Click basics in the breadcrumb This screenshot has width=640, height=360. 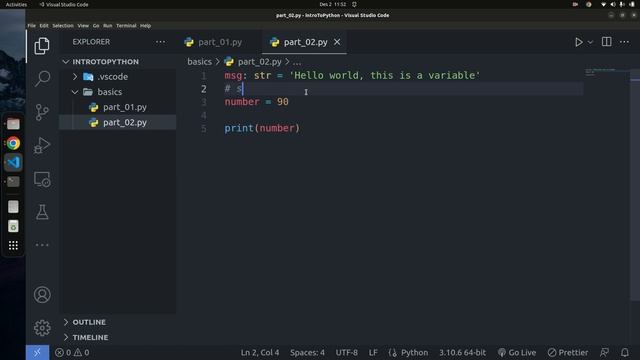199,62
